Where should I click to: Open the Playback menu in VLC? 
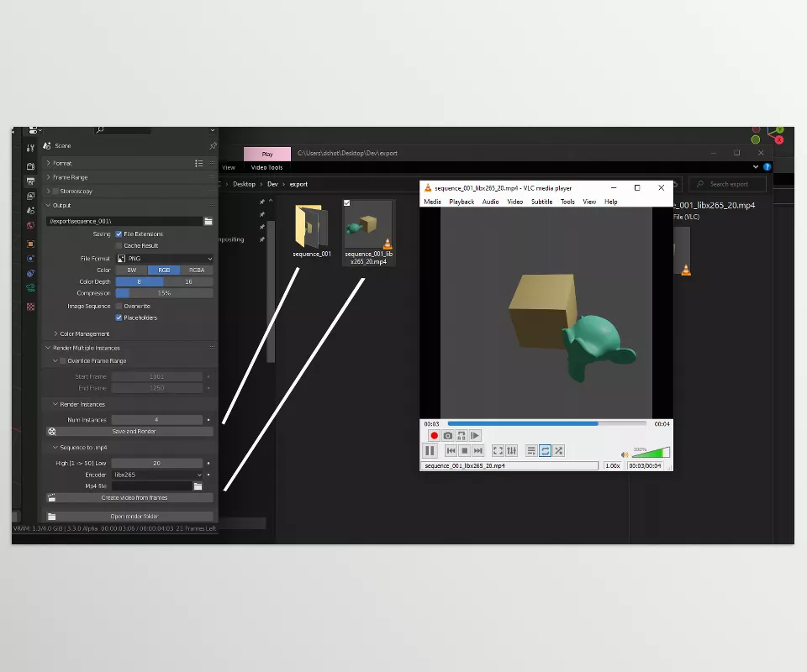pyautogui.click(x=462, y=202)
